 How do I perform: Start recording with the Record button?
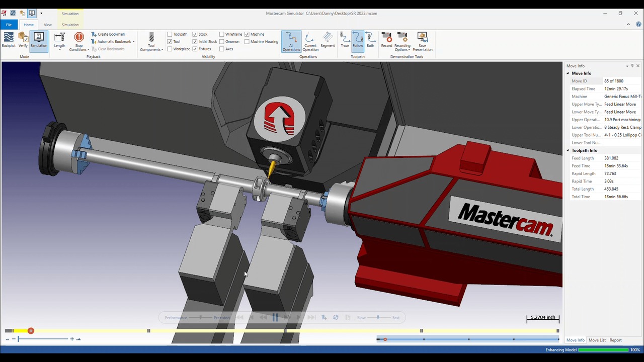tap(386, 40)
